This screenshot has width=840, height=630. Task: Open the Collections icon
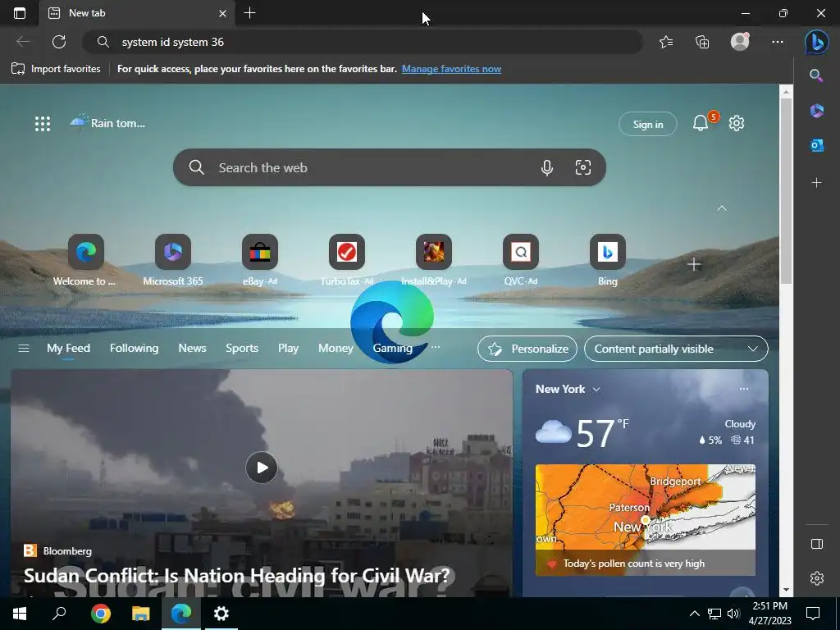(702, 42)
